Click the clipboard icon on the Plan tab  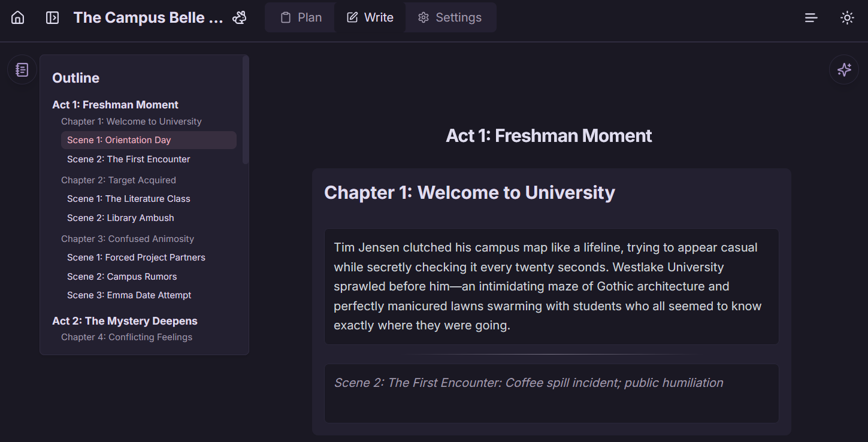click(x=285, y=17)
